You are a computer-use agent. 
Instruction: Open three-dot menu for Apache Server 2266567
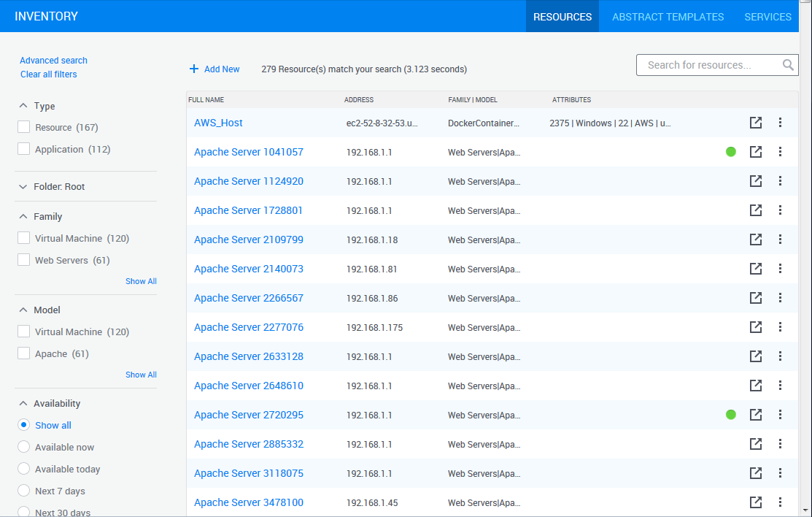point(780,298)
